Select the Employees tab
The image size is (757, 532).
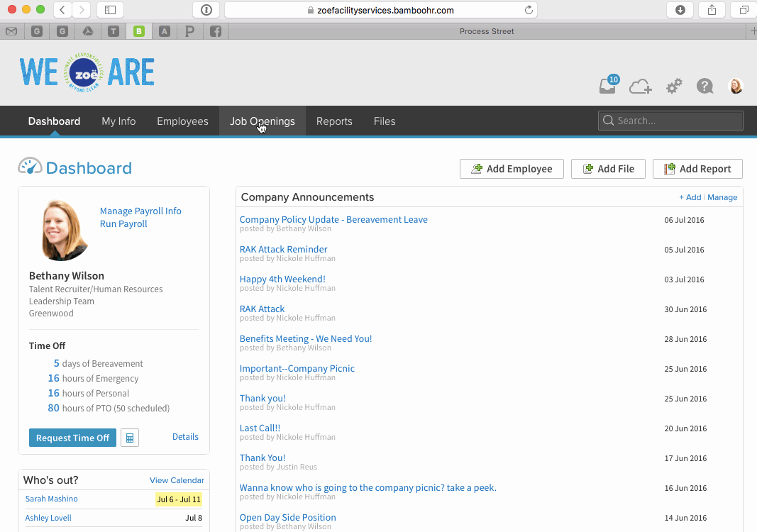(x=182, y=121)
